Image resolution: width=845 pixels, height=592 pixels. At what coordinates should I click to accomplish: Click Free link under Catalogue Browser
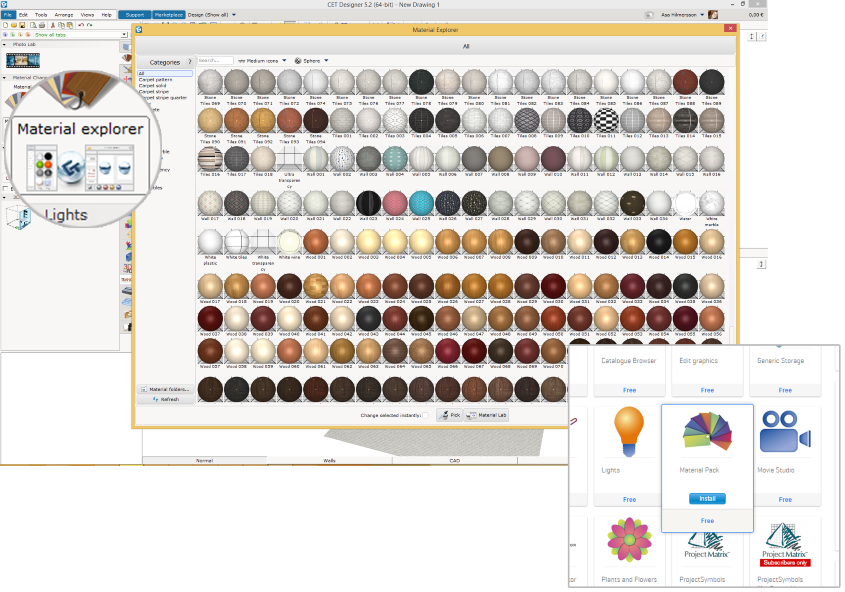629,390
